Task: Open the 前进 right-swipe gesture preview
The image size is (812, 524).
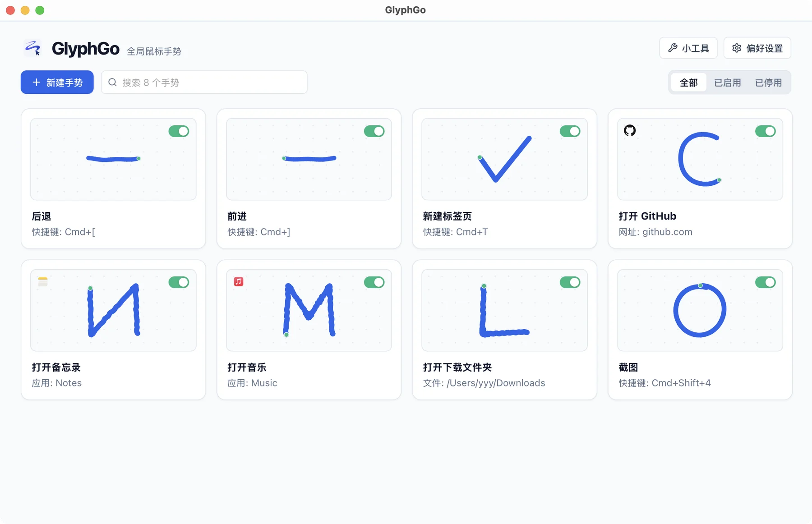Action: point(309,159)
